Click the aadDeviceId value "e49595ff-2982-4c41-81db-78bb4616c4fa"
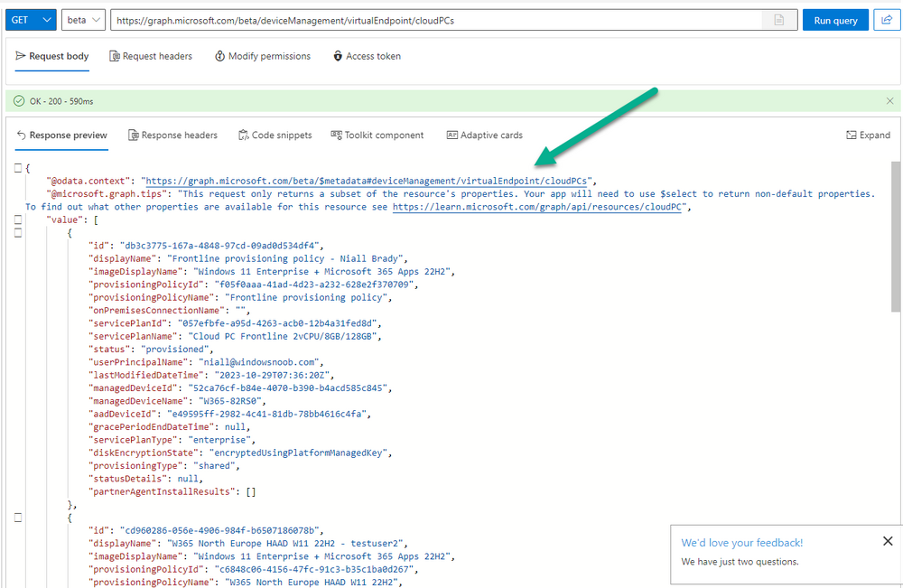 click(266, 414)
